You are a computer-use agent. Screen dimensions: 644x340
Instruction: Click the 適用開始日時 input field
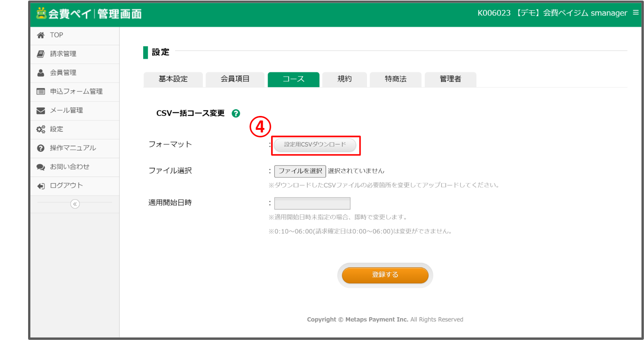point(312,203)
